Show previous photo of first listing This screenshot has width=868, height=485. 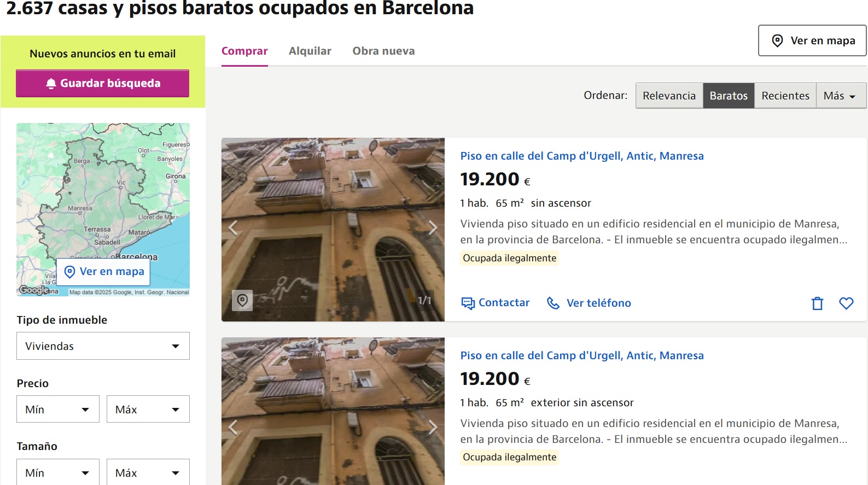point(234,227)
